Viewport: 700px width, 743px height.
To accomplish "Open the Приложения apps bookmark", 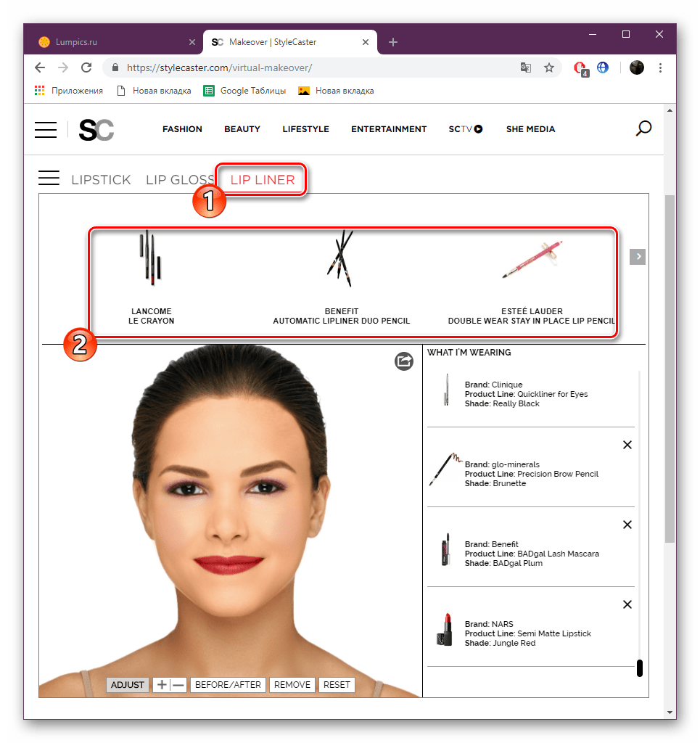I will click(69, 91).
